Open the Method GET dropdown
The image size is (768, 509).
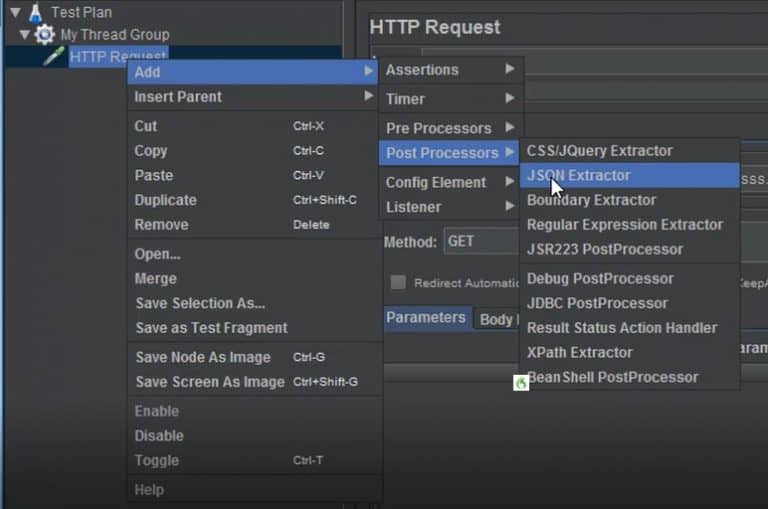click(481, 241)
